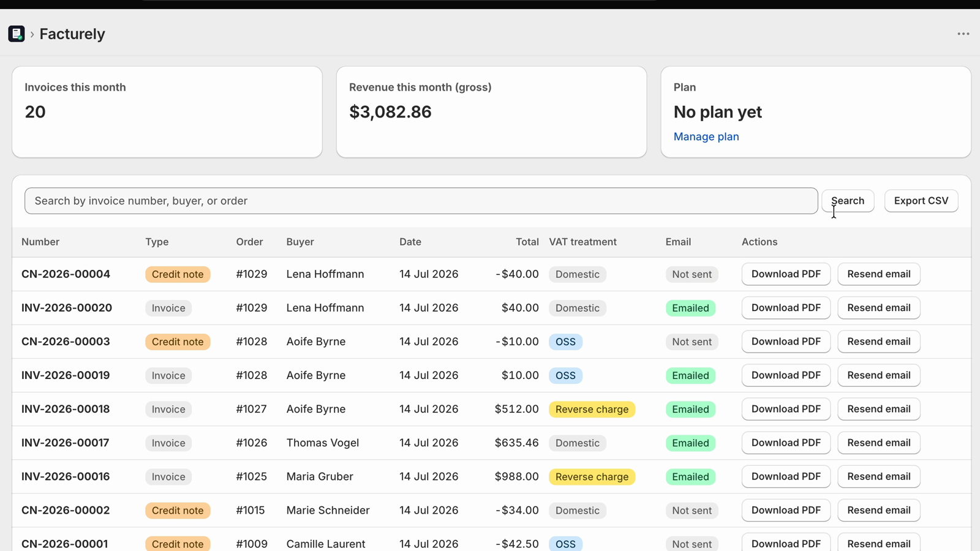This screenshot has height=551, width=980.
Task: Click the OSS badge on INV-2026-00019
Action: (x=565, y=375)
